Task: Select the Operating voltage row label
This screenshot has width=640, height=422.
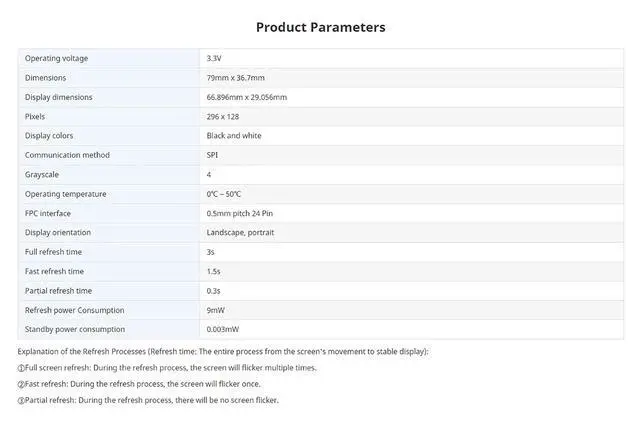Action: pos(56,58)
